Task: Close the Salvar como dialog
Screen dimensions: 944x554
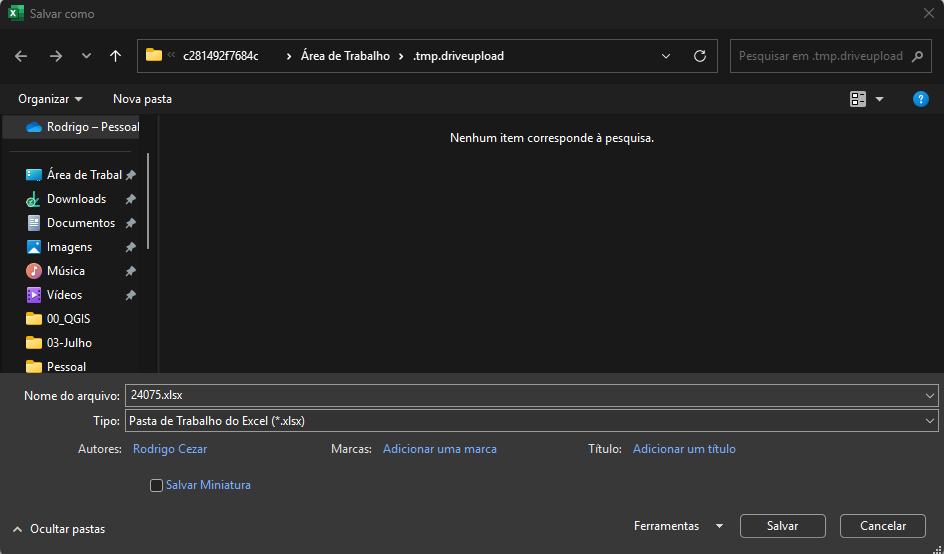Action: point(929,13)
